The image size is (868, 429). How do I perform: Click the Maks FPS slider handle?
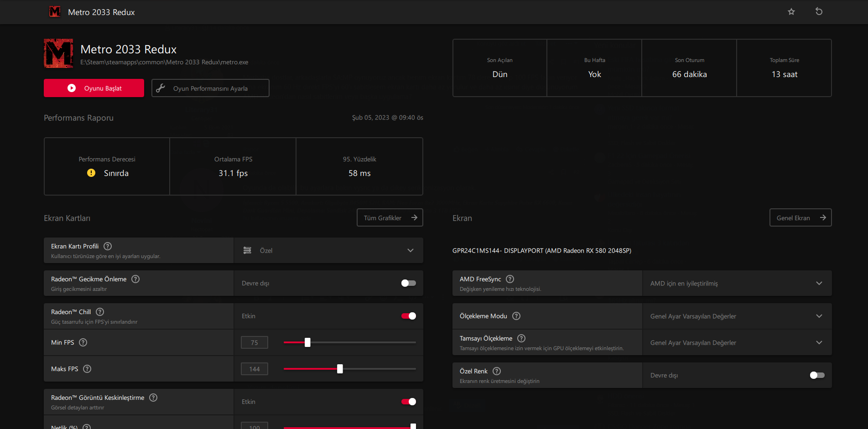340,369
